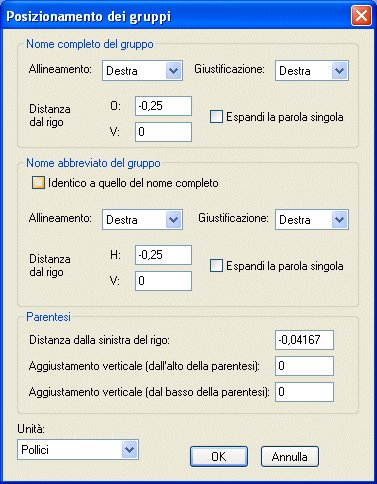Click Distanza dalla sinistra del rigo field

click(x=304, y=340)
